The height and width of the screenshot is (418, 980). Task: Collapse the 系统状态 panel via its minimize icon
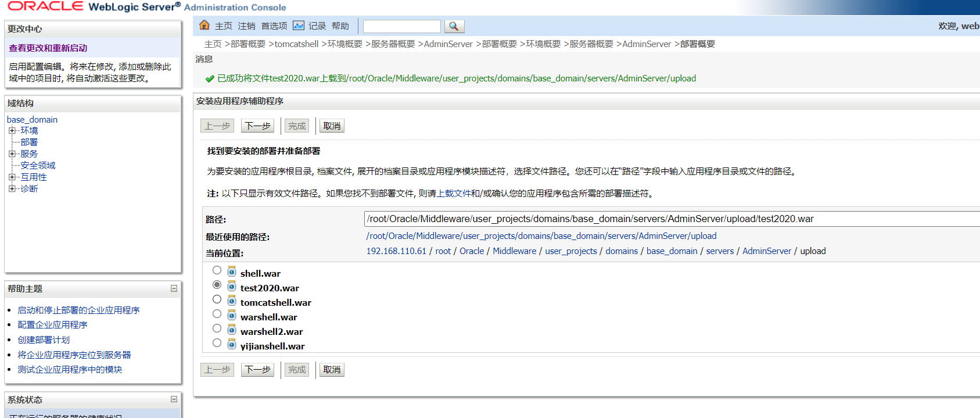tap(174, 399)
